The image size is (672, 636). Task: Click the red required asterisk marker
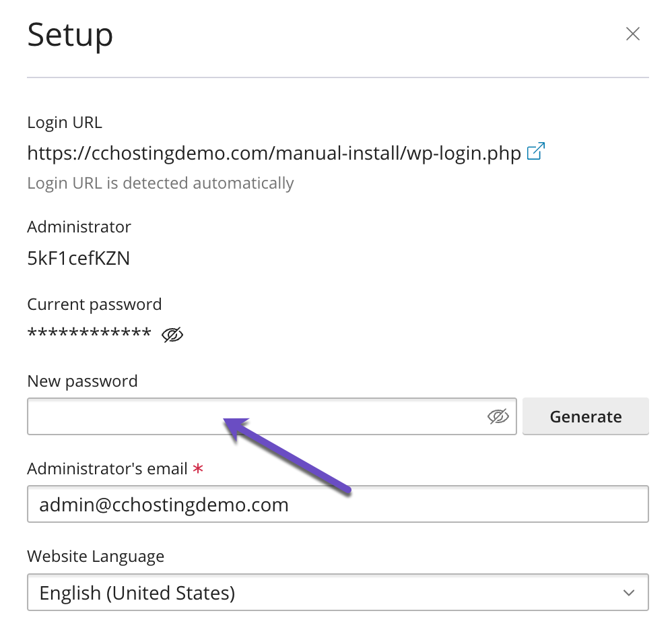point(198,469)
